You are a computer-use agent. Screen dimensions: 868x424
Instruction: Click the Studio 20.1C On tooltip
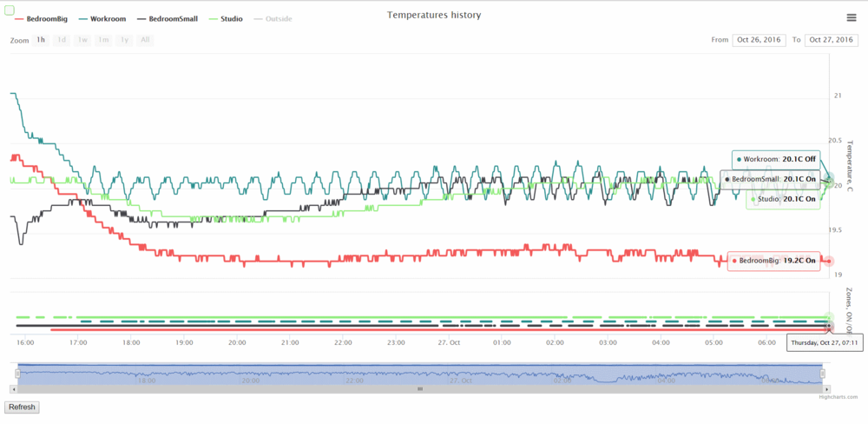[783, 198]
